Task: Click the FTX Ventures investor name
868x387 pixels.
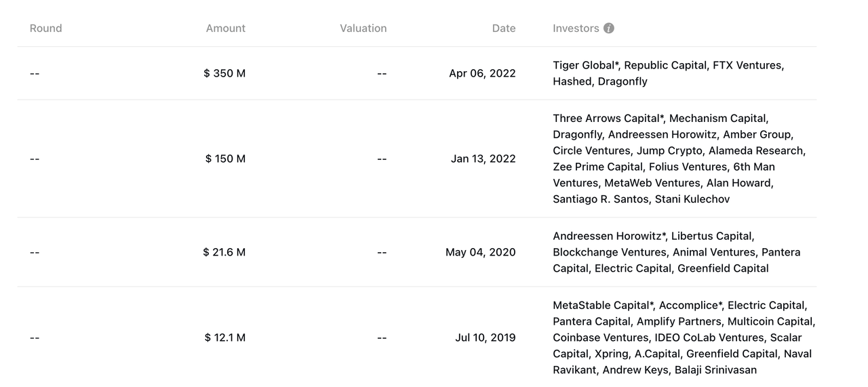Action: [747, 65]
